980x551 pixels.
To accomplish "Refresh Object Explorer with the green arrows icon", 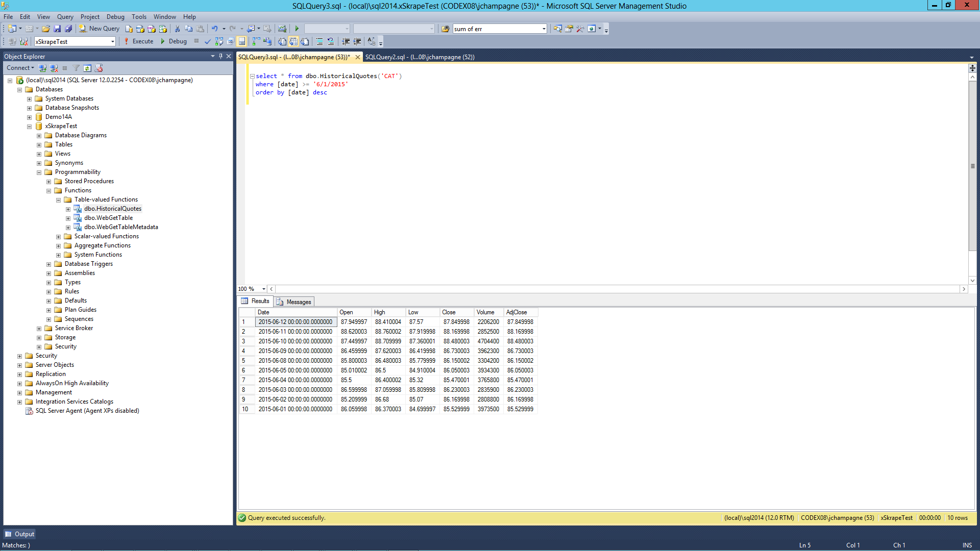I will 87,68.
